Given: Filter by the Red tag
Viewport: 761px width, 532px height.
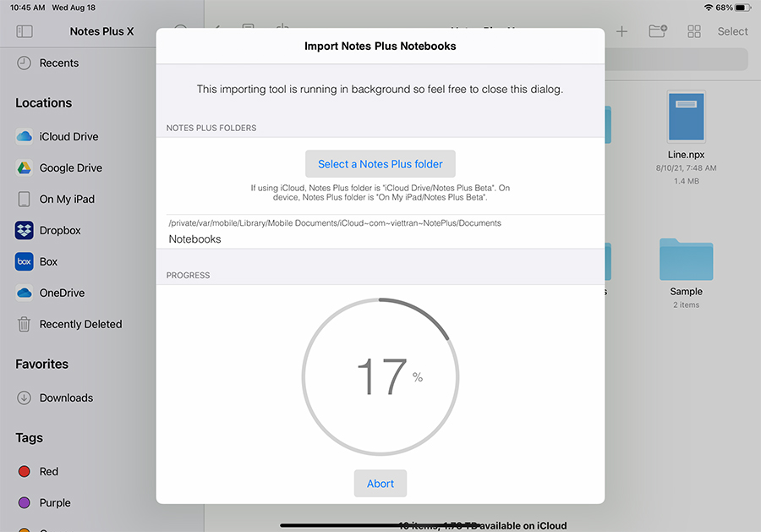Looking at the screenshot, I should coord(38,471).
